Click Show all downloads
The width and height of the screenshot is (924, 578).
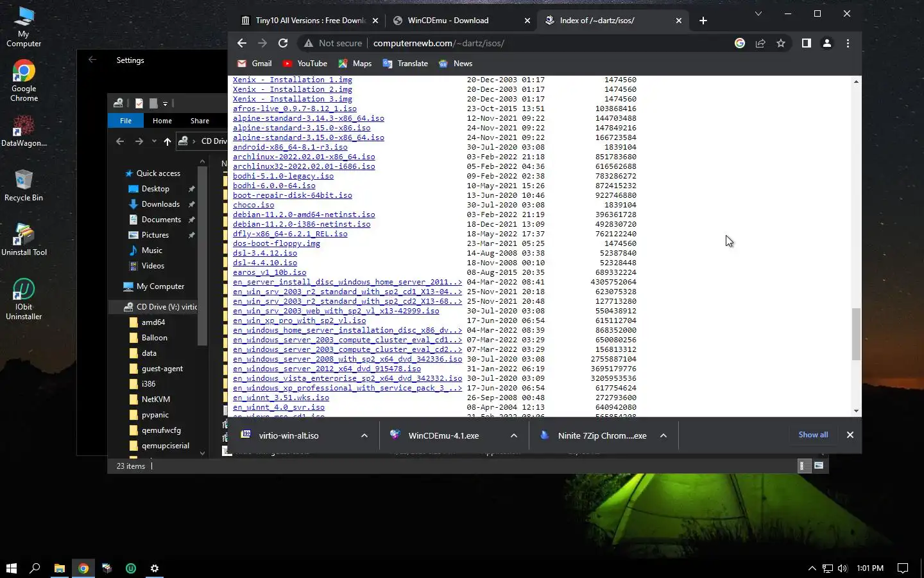[x=813, y=435]
